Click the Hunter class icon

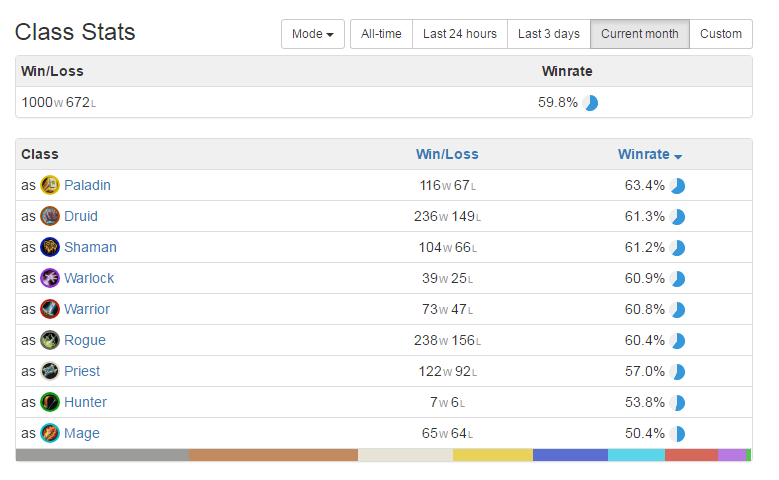click(50, 402)
